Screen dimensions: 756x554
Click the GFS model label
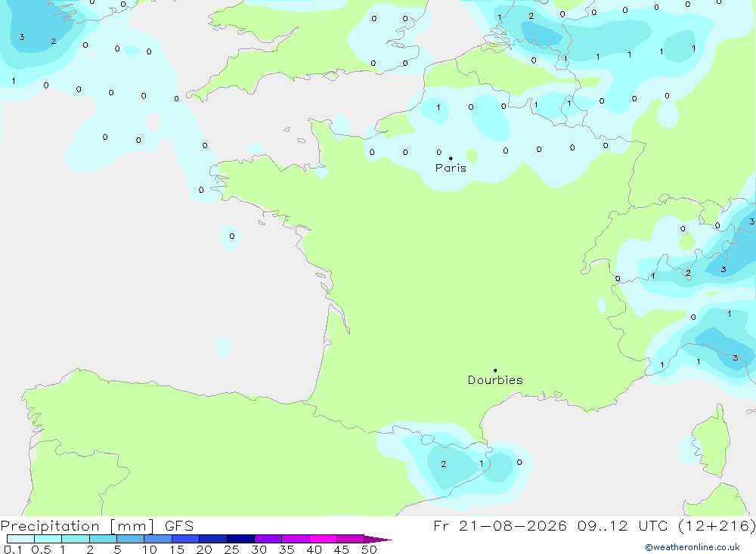point(179,526)
